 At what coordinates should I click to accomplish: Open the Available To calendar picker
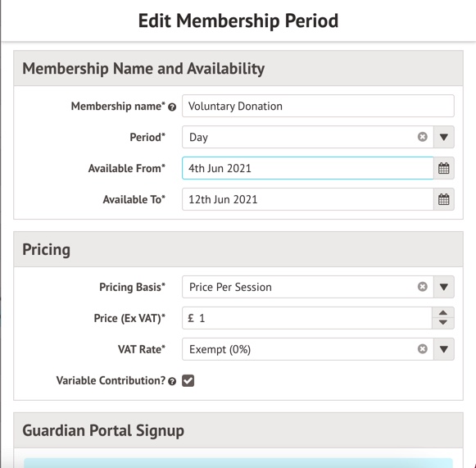click(444, 199)
